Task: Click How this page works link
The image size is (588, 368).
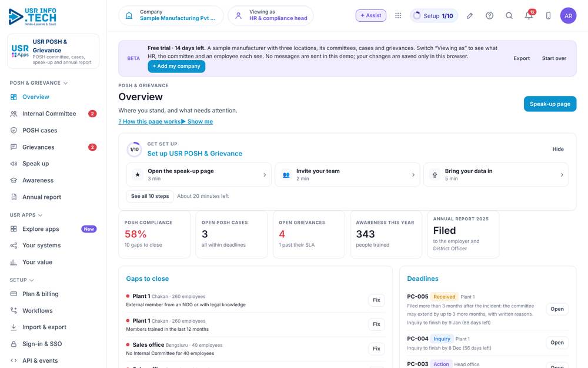Action: point(149,121)
